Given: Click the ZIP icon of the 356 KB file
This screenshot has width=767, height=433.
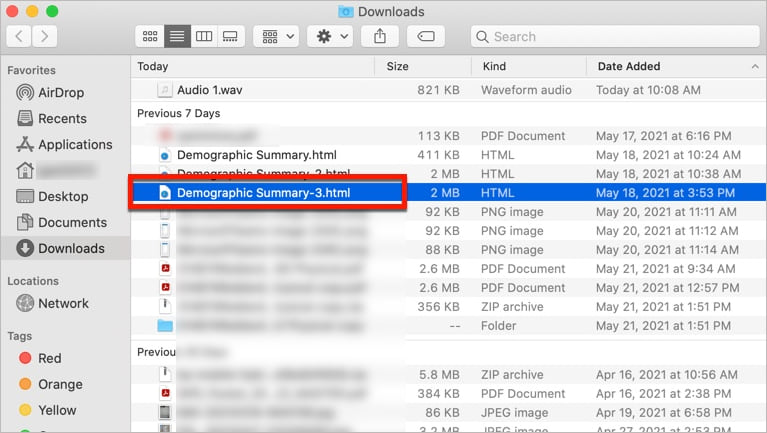Looking at the screenshot, I should pos(165,306).
